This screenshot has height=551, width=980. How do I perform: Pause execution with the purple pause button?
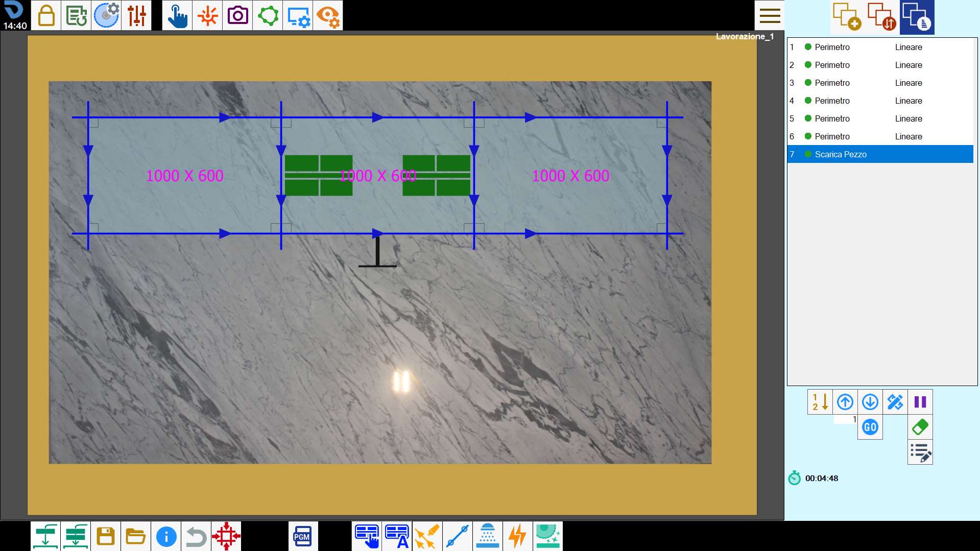click(920, 402)
